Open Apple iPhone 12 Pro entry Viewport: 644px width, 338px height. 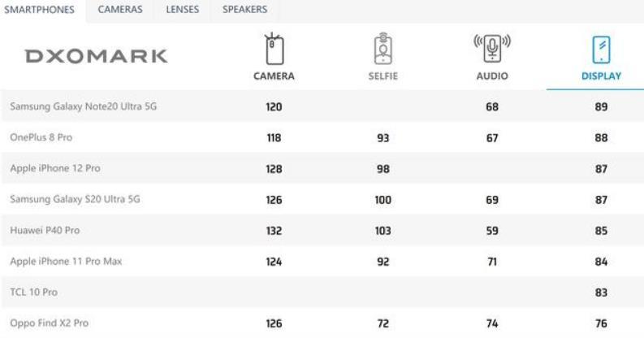click(55, 168)
